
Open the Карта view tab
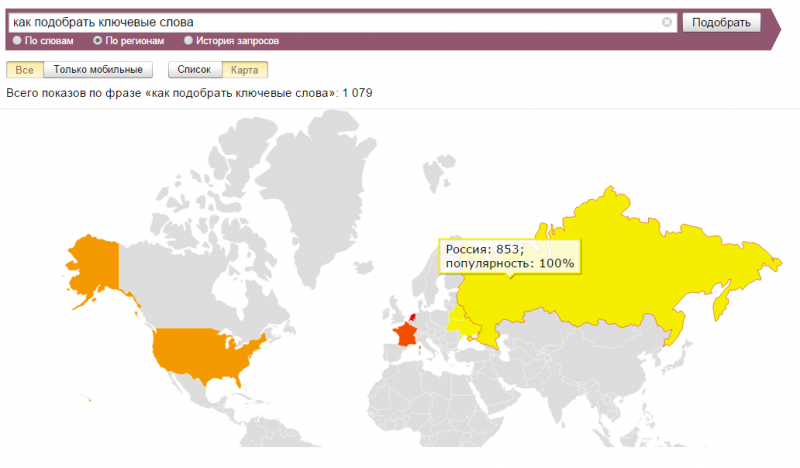click(244, 70)
